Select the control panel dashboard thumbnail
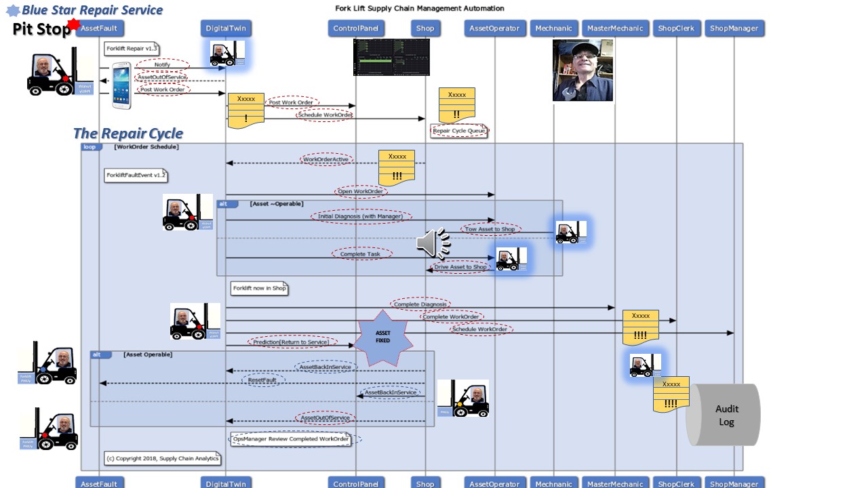Image resolution: width=868 pixels, height=488 pixels. pos(391,57)
